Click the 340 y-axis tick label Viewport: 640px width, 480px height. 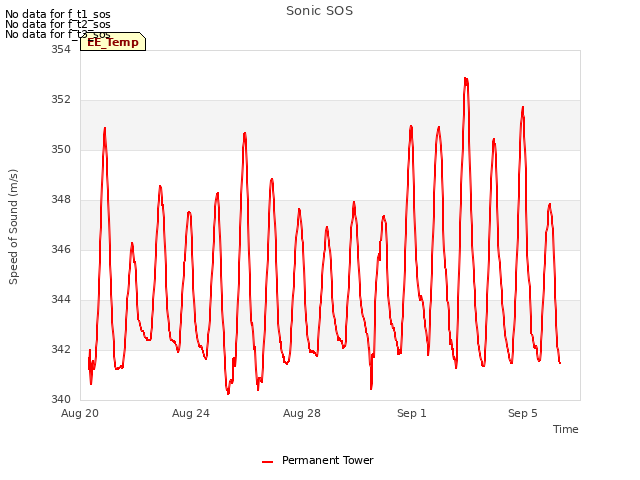pos(61,399)
